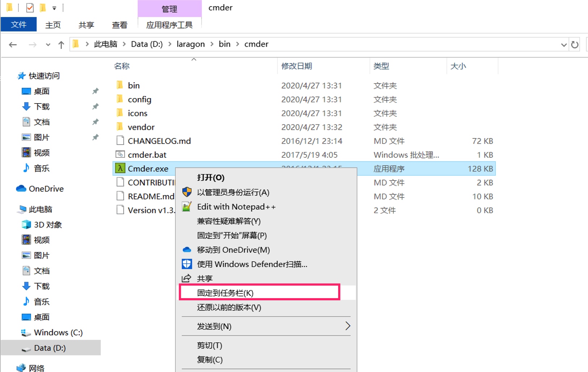Open 快速访问 in navigation pane
This screenshot has width=588, height=372.
44,76
